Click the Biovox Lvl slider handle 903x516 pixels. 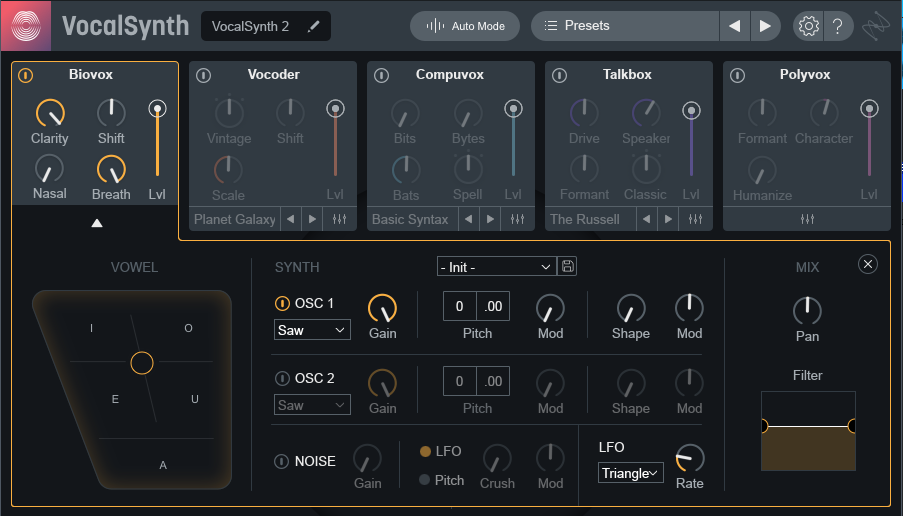157,109
